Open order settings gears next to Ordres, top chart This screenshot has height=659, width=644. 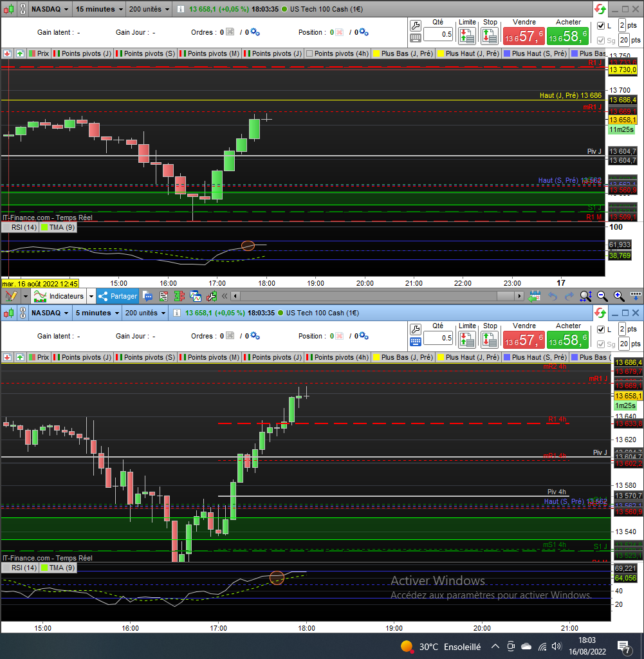point(255,32)
